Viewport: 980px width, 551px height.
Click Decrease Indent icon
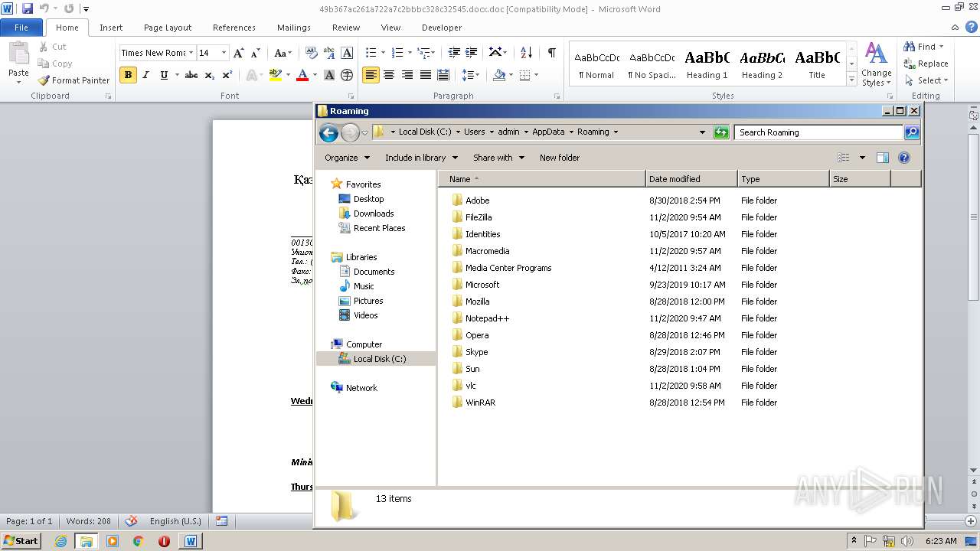pyautogui.click(x=454, y=53)
